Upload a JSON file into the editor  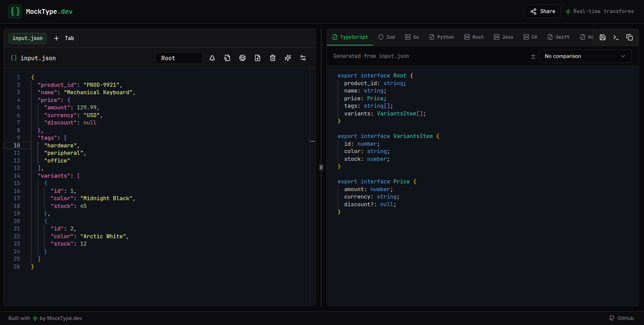coord(258,58)
